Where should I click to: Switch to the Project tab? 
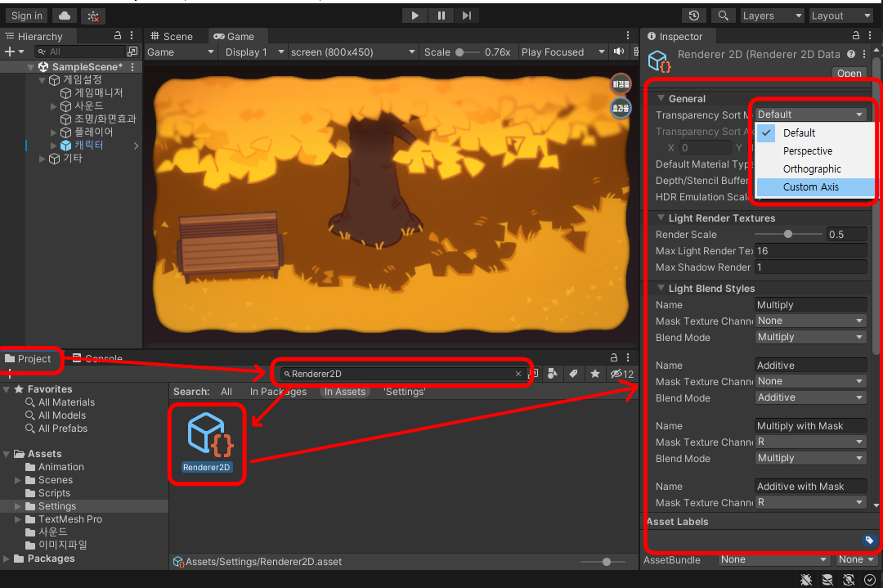tap(28, 359)
